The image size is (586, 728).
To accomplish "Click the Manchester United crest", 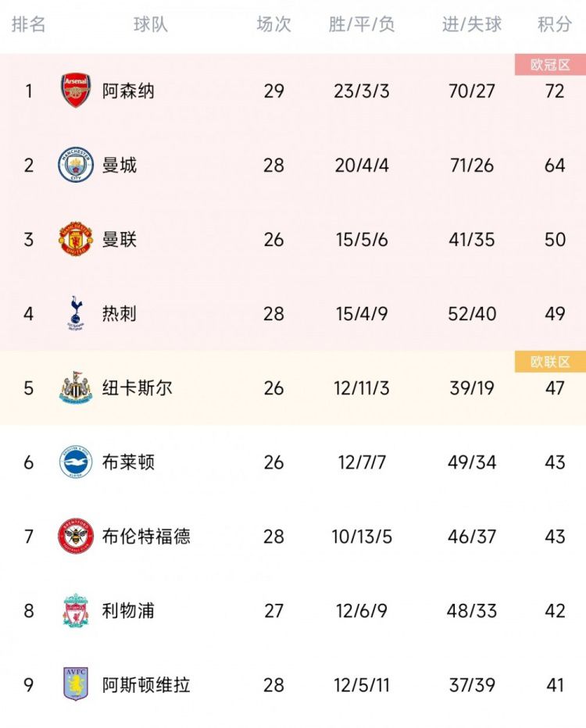I will (77, 239).
